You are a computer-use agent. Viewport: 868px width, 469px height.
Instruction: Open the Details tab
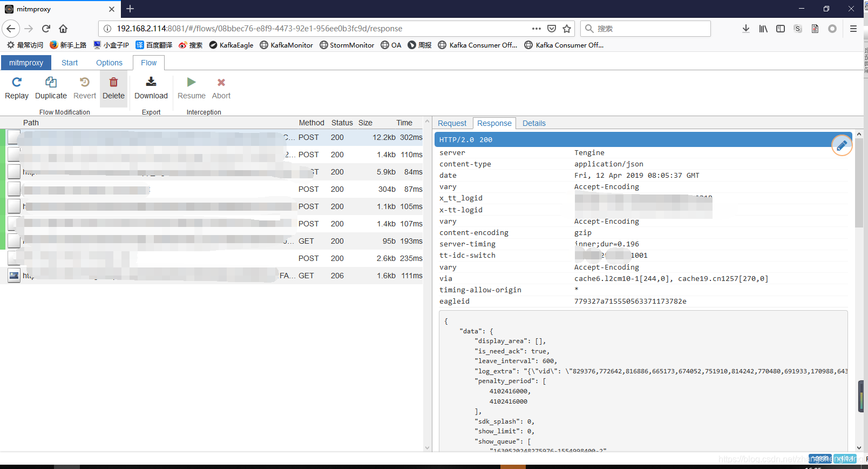(x=534, y=123)
